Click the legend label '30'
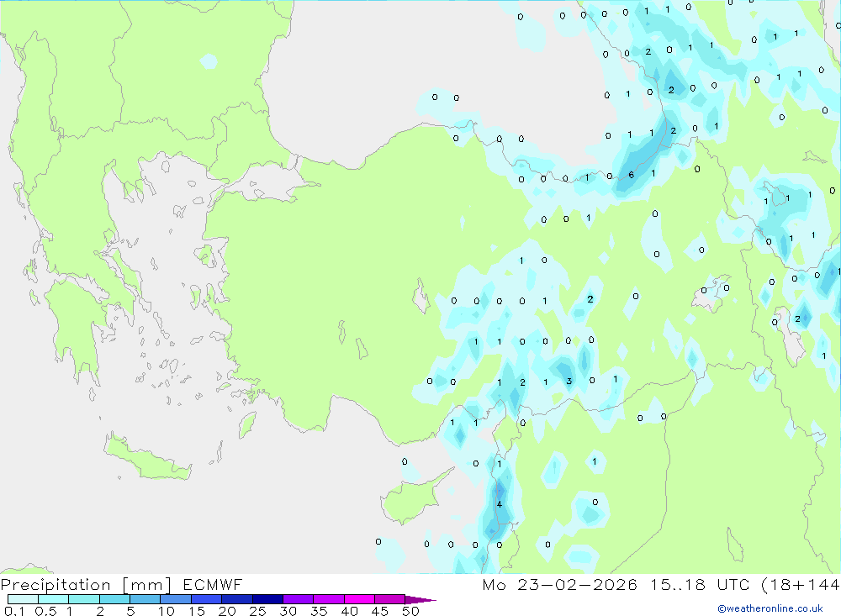This screenshot has width=841, height=616. pos(288,611)
